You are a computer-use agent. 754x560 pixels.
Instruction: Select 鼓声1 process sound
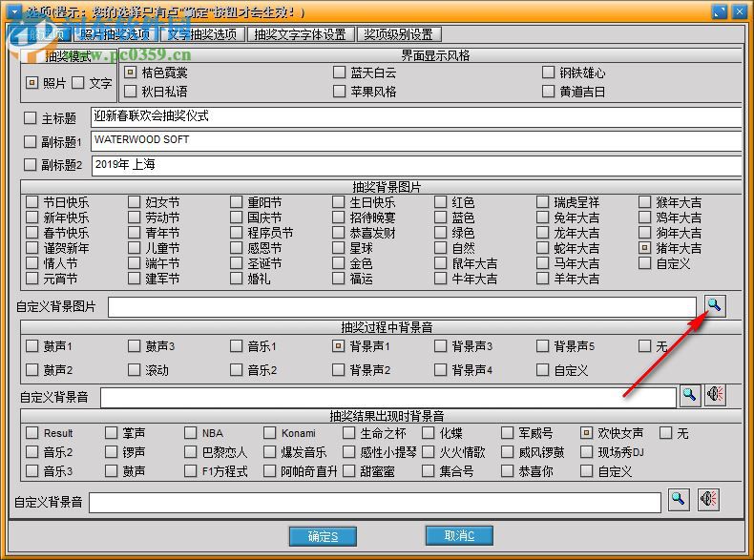tap(32, 345)
